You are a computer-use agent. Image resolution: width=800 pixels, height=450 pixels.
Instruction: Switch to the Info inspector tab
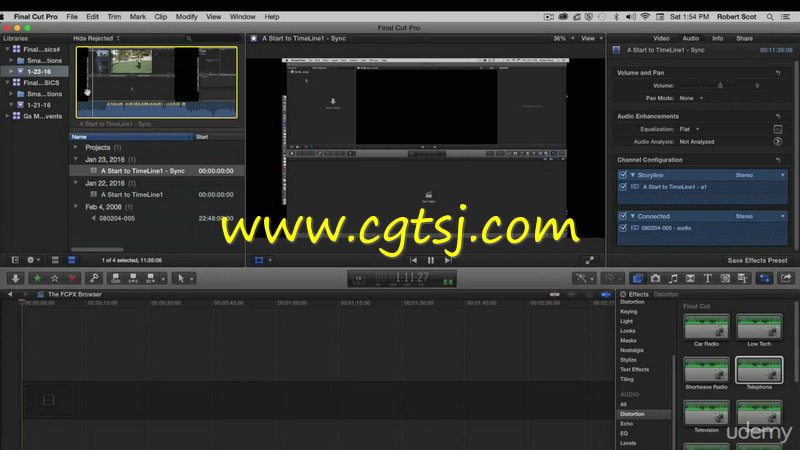coord(717,38)
